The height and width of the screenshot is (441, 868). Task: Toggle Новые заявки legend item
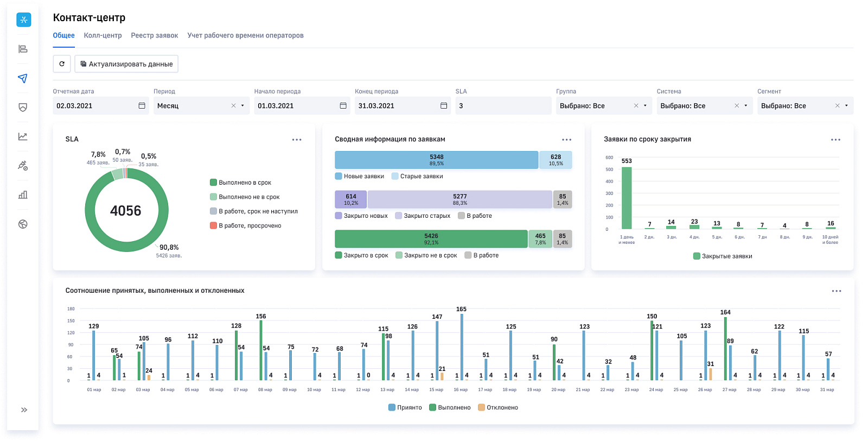point(360,176)
